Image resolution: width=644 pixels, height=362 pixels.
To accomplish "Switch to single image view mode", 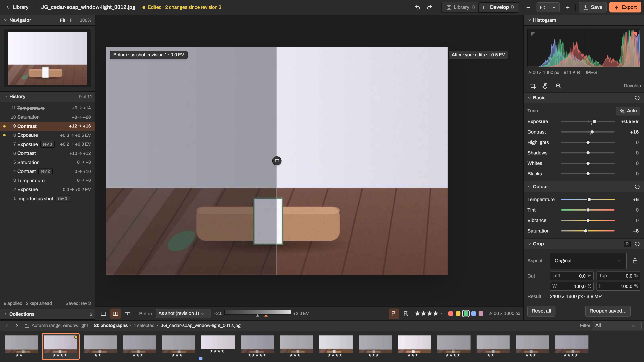I will pyautogui.click(x=103, y=314).
